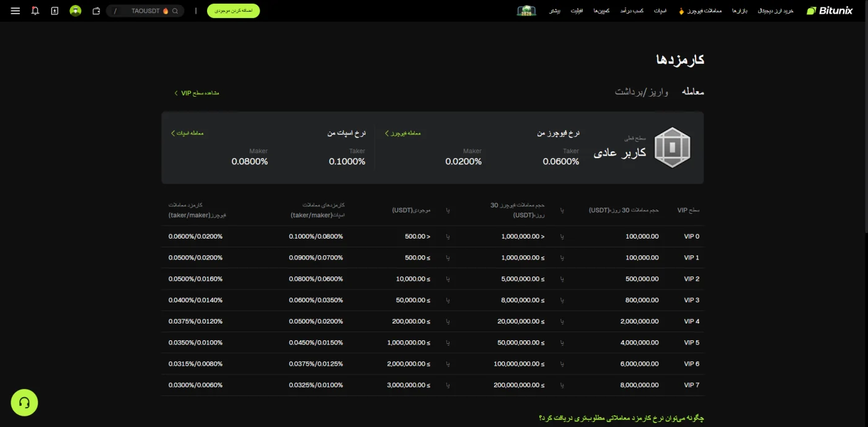868x427 pixels.
Task: Open the wallet icon
Action: [x=96, y=11]
